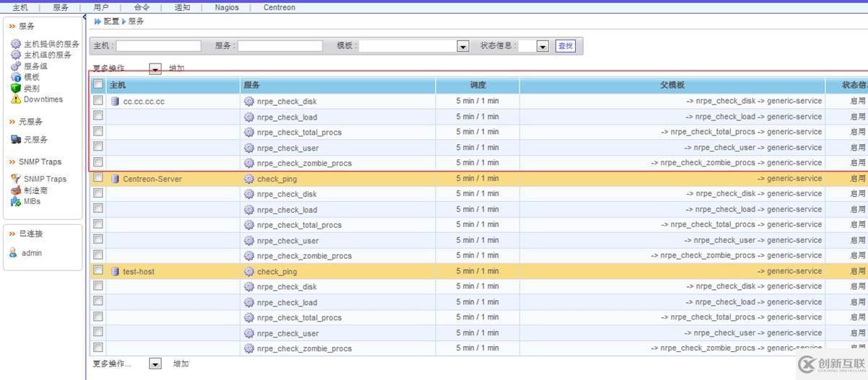This screenshot has width=868, height=380.
Task: Click the 调度 column header
Action: point(478,85)
